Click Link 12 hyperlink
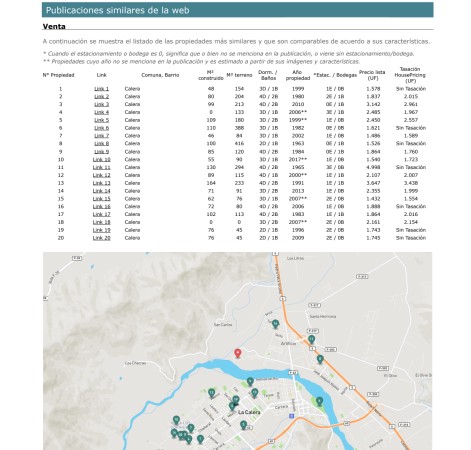Viewport: 471px width, 450px height. (101, 175)
